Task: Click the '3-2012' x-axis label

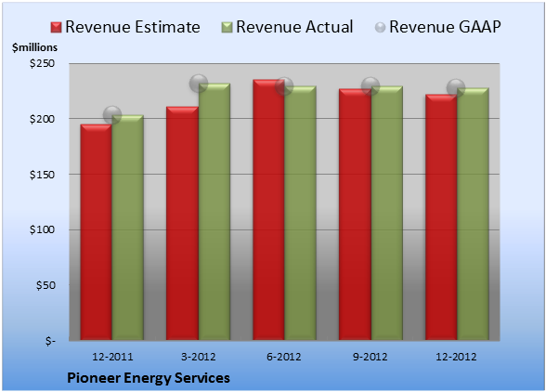Action: pyautogui.click(x=199, y=357)
